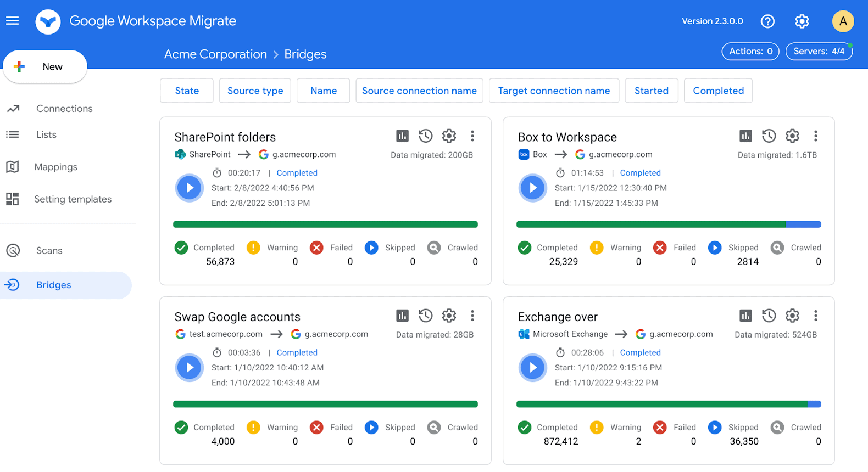The image size is (868, 472).
Task: Open more options for SharePoint folders bridge
Action: (x=472, y=136)
